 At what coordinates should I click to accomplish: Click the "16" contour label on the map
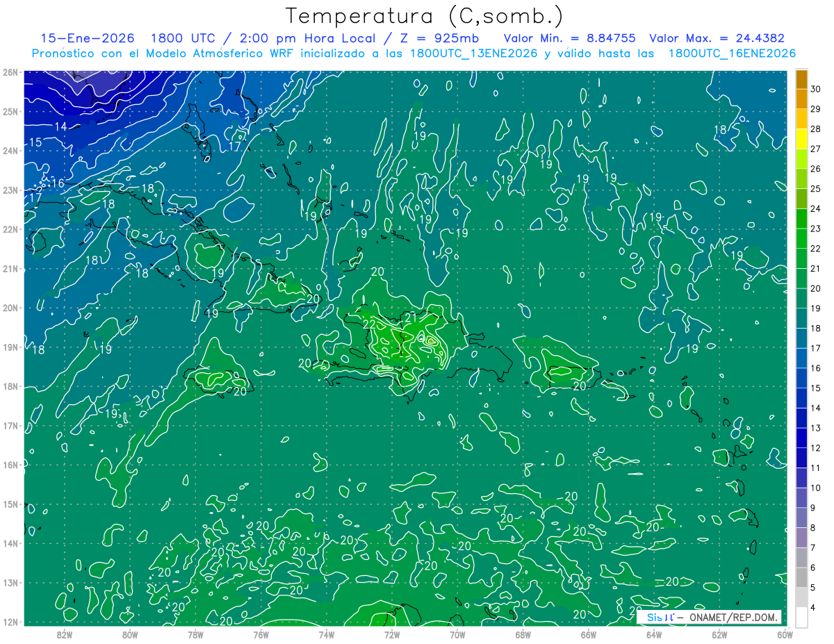pyautogui.click(x=58, y=183)
